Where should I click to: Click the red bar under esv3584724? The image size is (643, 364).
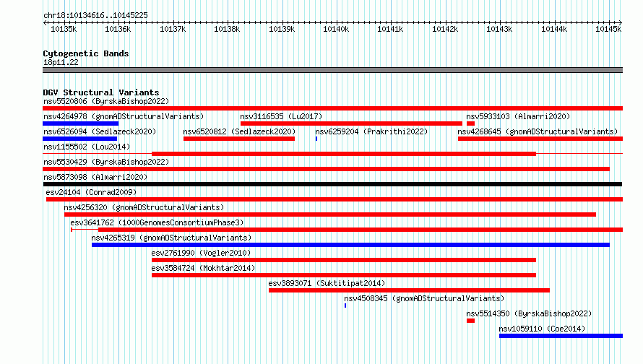[x=344, y=275]
